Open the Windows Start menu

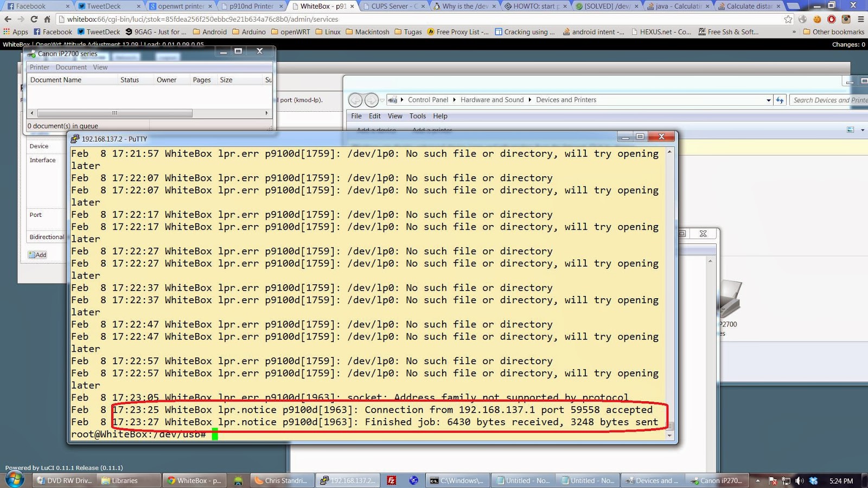click(x=15, y=480)
